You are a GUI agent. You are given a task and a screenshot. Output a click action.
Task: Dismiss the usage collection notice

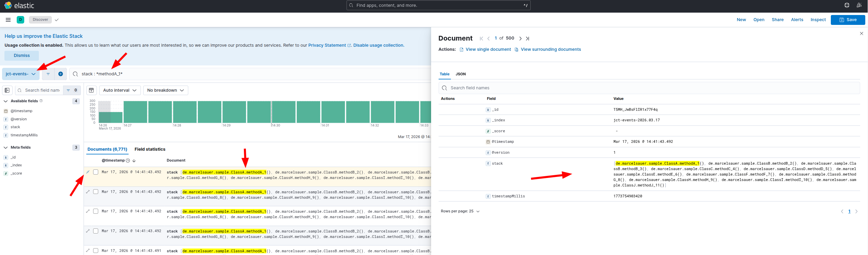pos(22,56)
